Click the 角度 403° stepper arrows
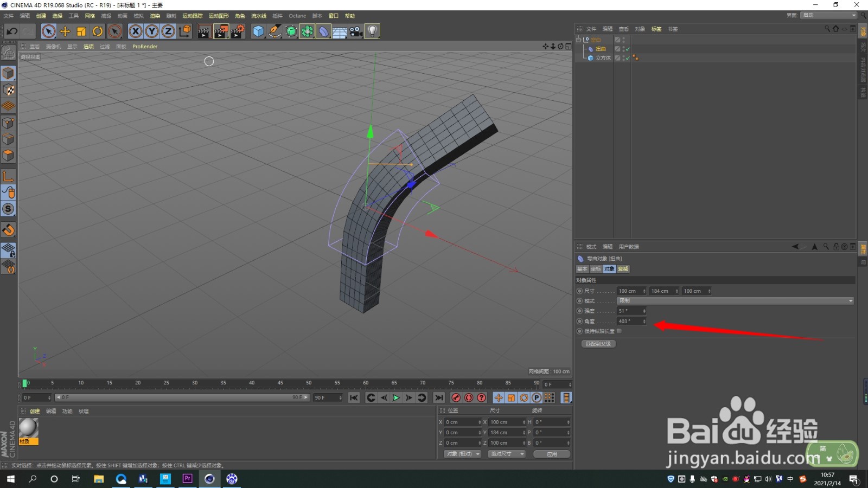The width and height of the screenshot is (868, 488). tap(644, 322)
